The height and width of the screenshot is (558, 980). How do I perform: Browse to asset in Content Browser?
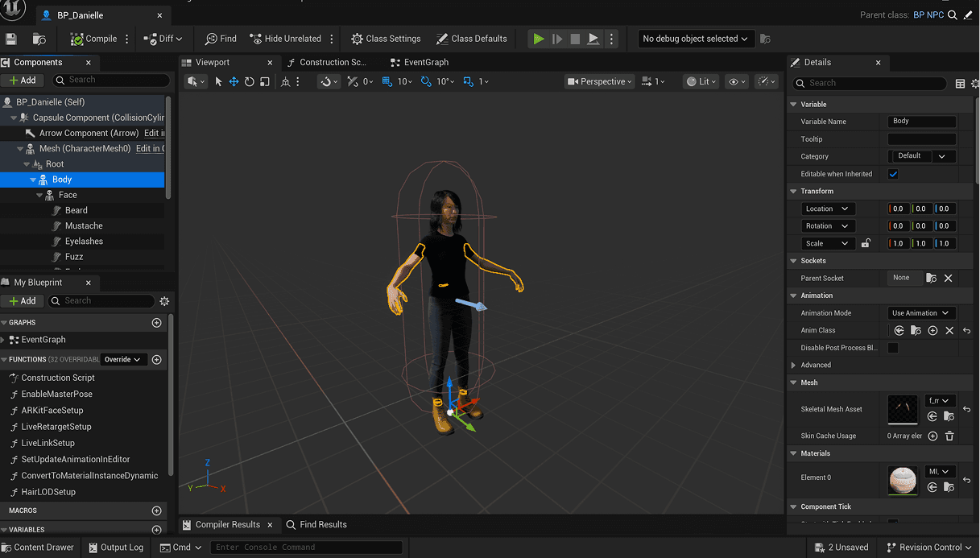[x=39, y=39]
